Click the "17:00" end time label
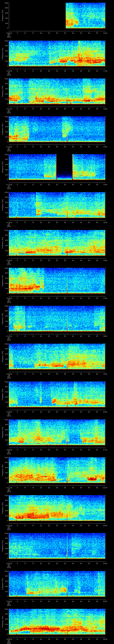 105,298
